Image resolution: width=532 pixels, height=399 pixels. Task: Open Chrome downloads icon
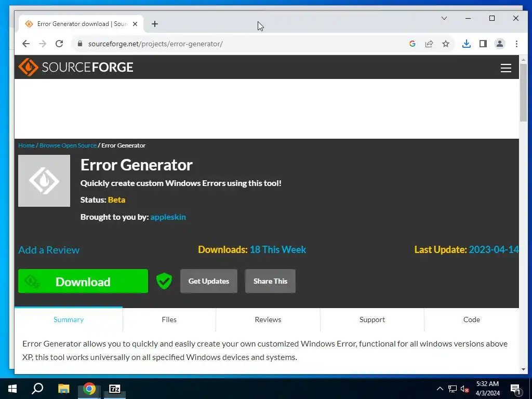pos(467,44)
